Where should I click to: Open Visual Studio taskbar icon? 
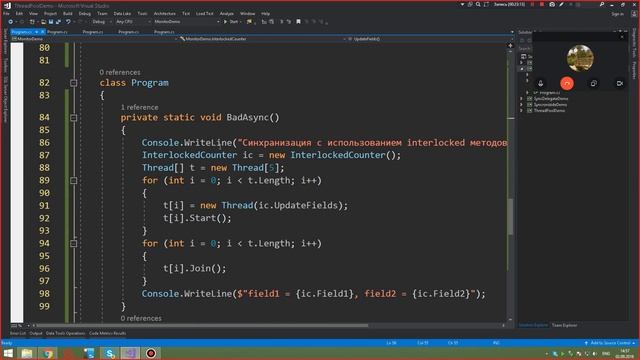(x=130, y=353)
